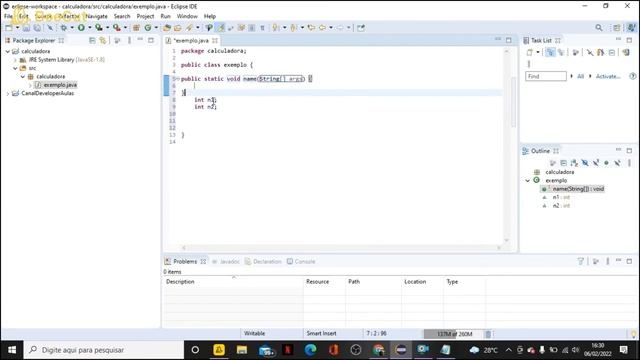This screenshot has width=640, height=360.
Task: Click the Coverage run toolbar icon
Action: pyautogui.click(x=99, y=28)
